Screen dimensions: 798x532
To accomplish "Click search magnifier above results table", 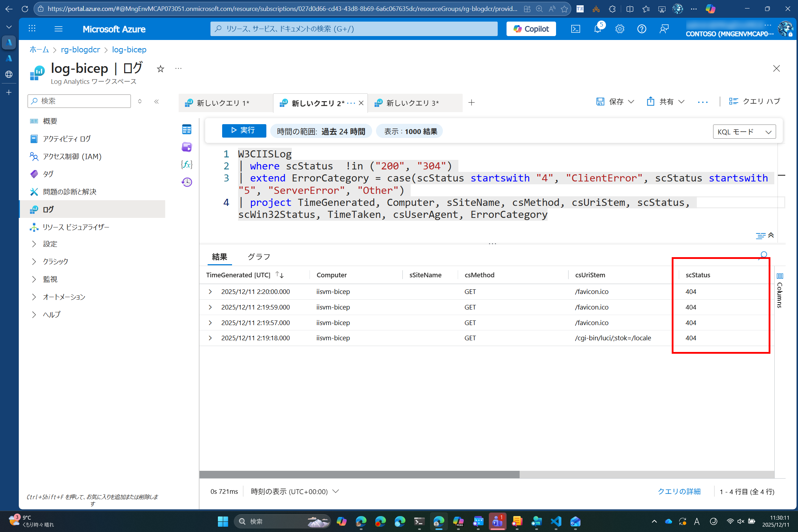I will [763, 255].
